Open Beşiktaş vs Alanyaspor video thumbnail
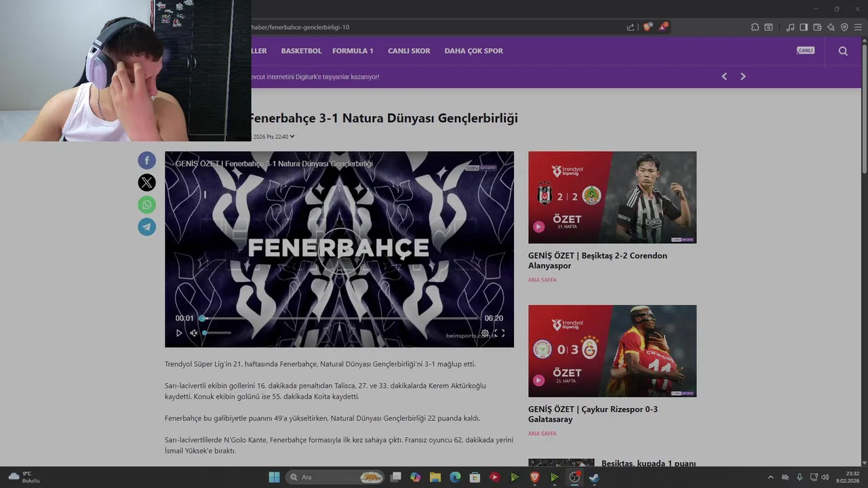 click(x=612, y=197)
